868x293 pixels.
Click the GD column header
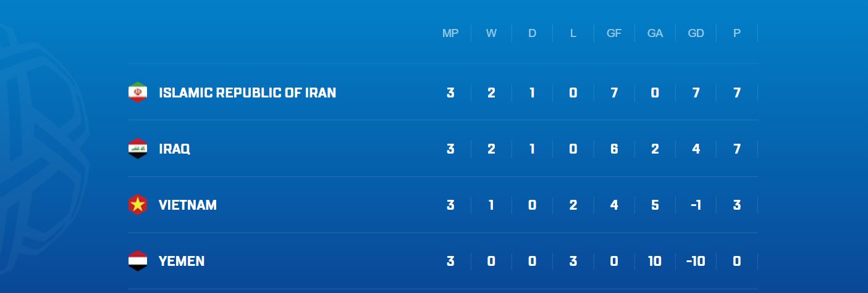696,33
